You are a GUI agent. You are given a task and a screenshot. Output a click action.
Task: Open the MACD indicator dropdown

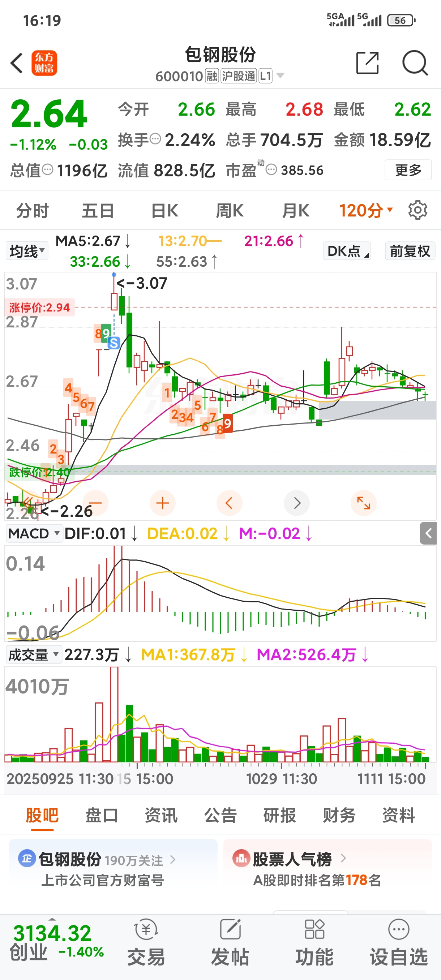coord(34,533)
